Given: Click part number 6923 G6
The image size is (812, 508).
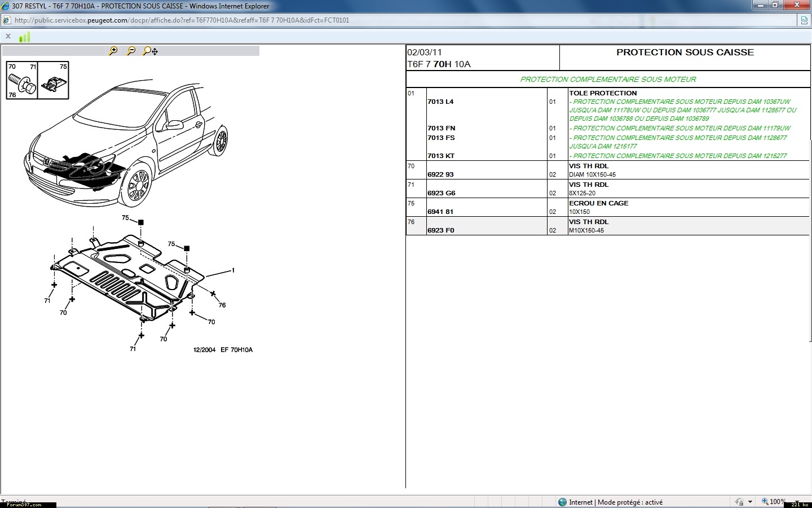Looking at the screenshot, I should point(441,193).
